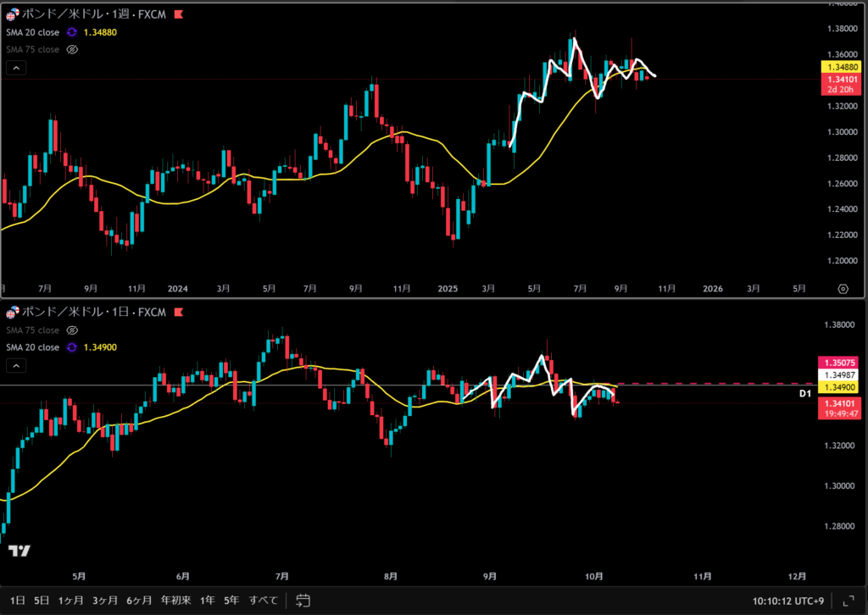Click daily chart's SMA 20 purple refresh icon
Screen dimensions: 868x615
click(73, 347)
